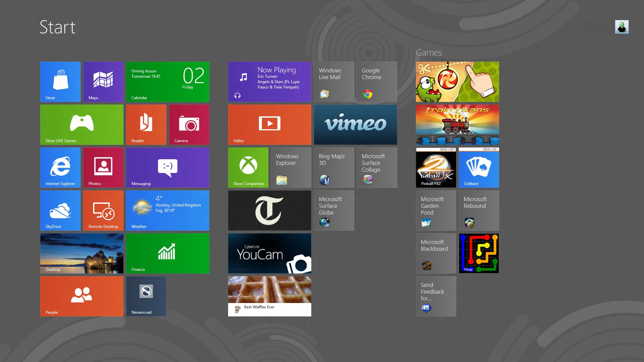Open the Best Waffles Ever photo tile
Image resolution: width=644 pixels, height=362 pixels.
click(269, 295)
